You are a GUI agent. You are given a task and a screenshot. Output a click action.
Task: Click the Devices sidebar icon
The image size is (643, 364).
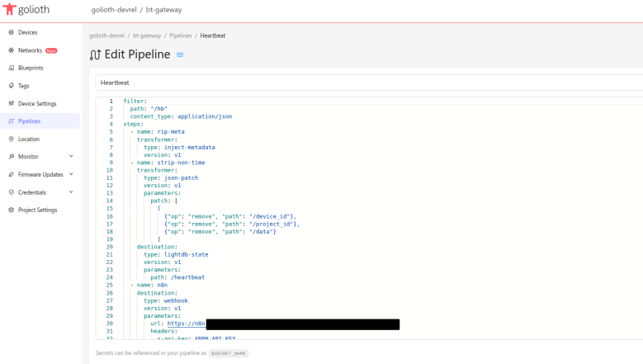click(x=11, y=32)
